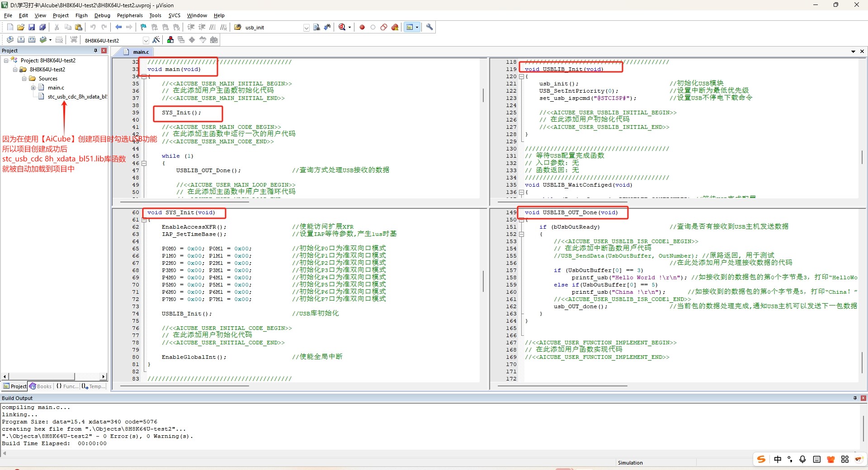Save the current file
The height and width of the screenshot is (470, 868).
coord(32,27)
